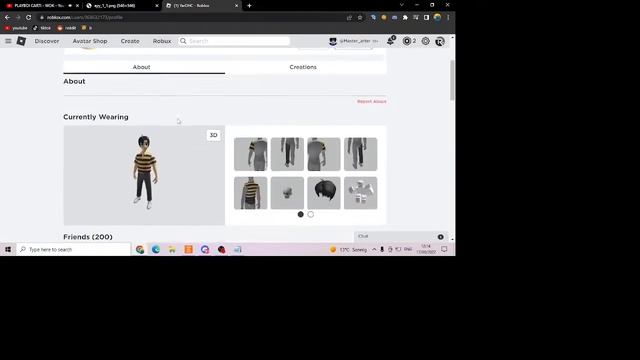Open the Create page
This screenshot has height=360, width=640.
pyautogui.click(x=130, y=41)
